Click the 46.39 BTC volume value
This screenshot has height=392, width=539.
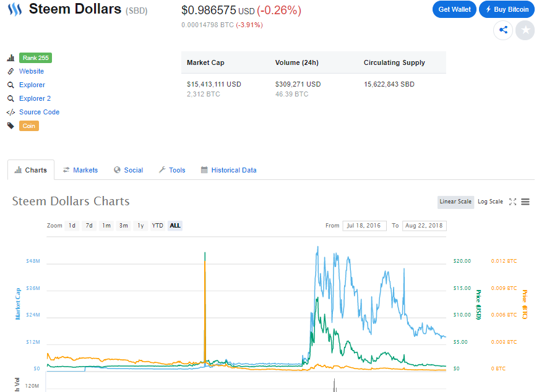(292, 94)
